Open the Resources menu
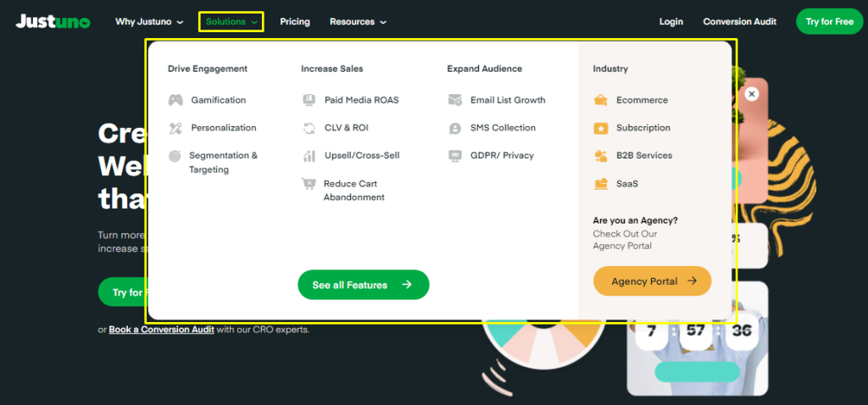 pos(359,22)
